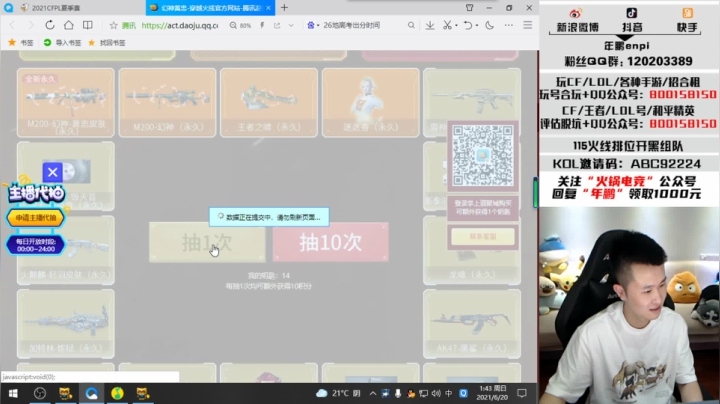Screen dimensions: 720x404
Task: Close the 主播代抽 floating widget
Action: (52, 172)
